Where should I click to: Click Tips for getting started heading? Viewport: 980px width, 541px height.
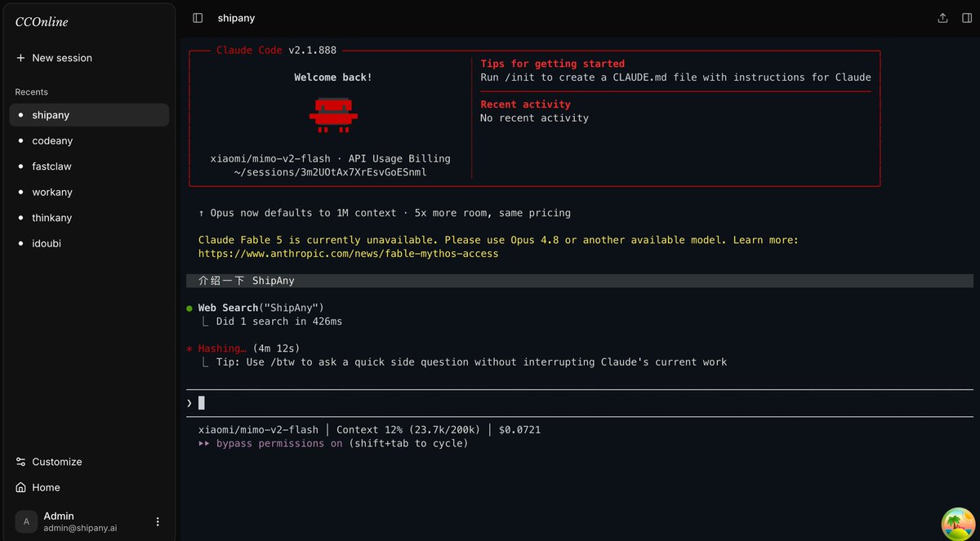pos(553,64)
